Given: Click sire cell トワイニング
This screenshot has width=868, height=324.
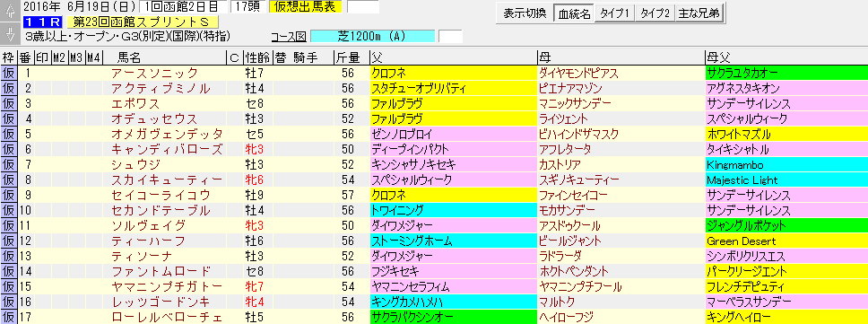Looking at the screenshot, I should 454,210.
